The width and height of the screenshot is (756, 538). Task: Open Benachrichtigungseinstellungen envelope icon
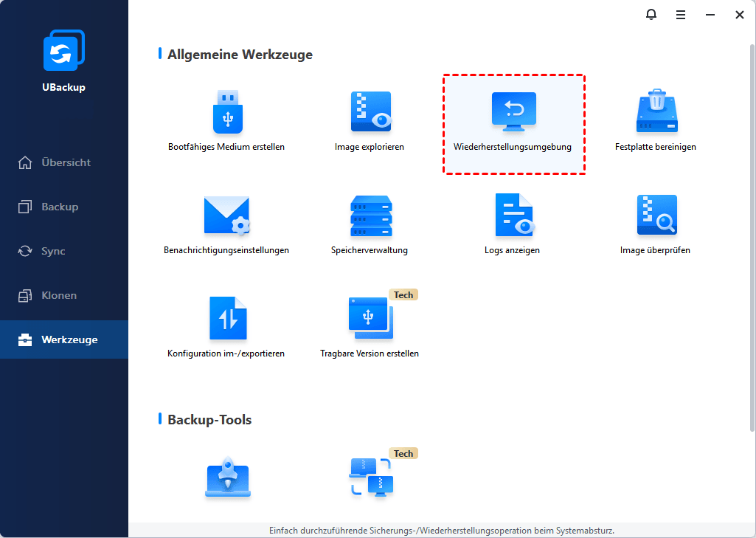pyautogui.click(x=226, y=215)
